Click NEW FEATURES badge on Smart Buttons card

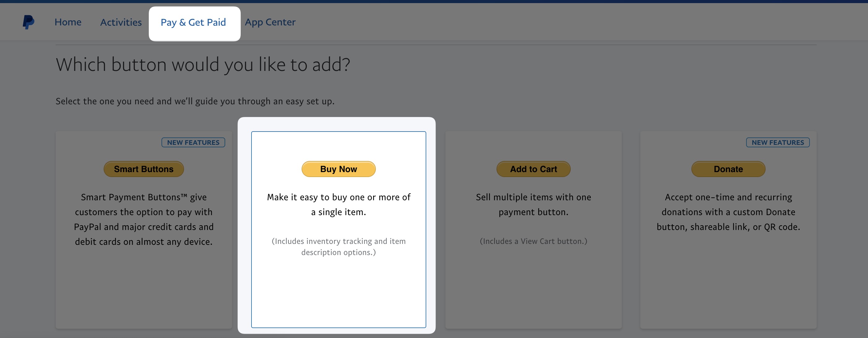click(193, 142)
